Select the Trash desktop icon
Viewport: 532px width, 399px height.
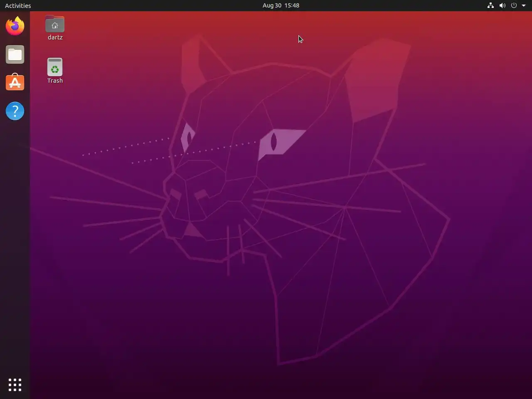pyautogui.click(x=55, y=67)
